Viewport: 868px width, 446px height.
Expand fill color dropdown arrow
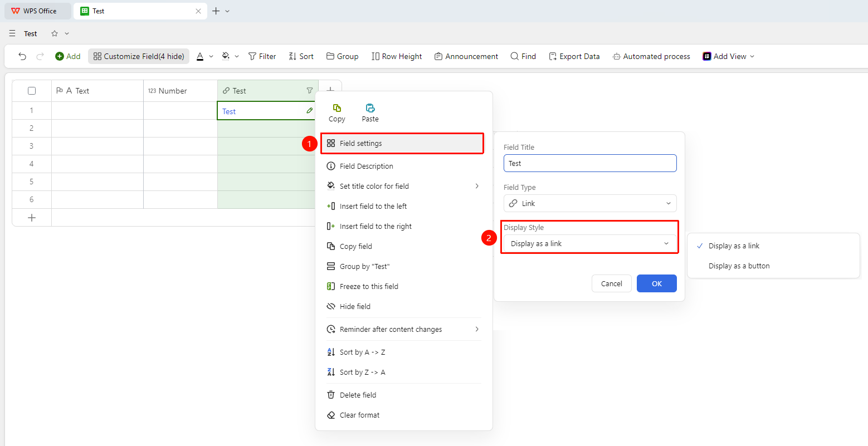(237, 56)
